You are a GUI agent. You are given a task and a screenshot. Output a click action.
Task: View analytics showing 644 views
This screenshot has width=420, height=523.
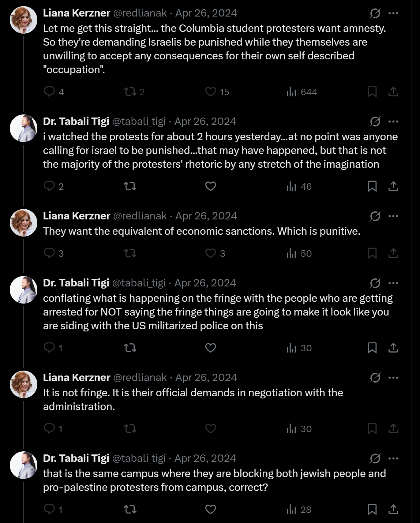click(302, 92)
